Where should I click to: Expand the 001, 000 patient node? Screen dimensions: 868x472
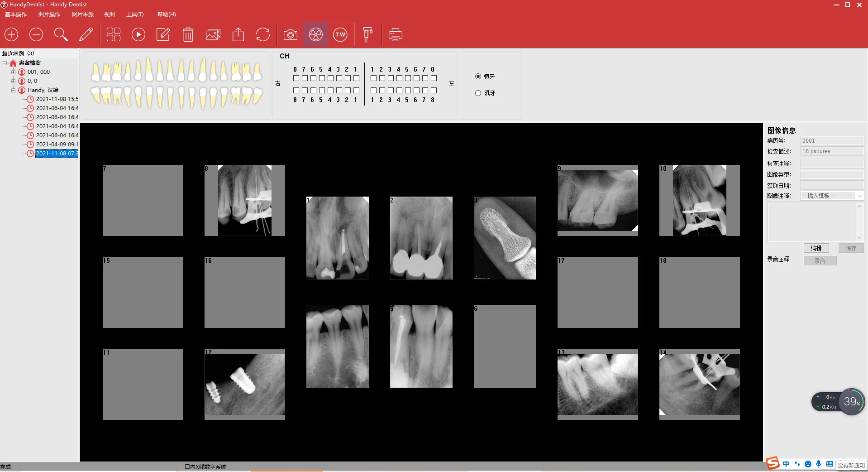coord(14,72)
